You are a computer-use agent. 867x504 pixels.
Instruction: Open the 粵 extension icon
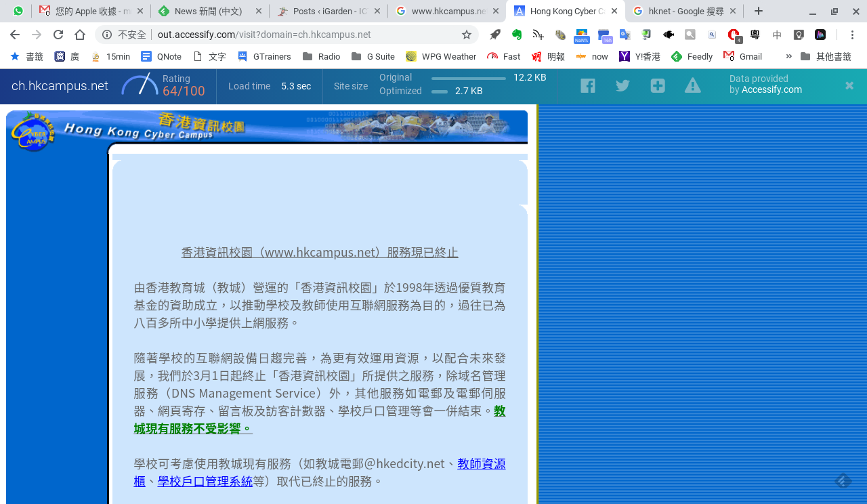point(755,35)
